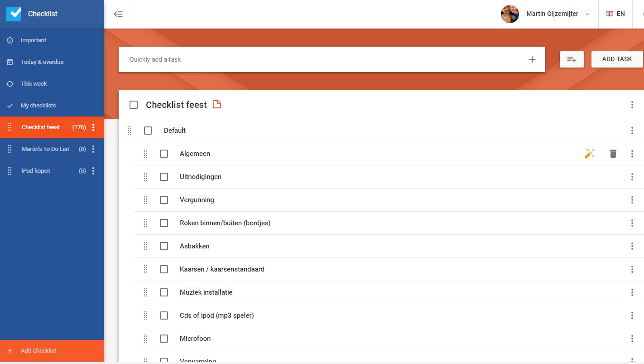Focus the Quickly add a task field
Viewport: 644px width, 364px height.
(332, 59)
